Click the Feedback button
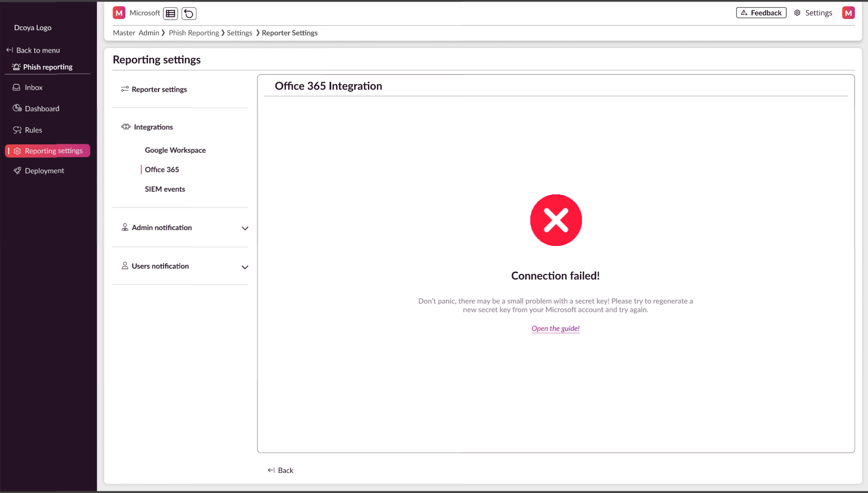The height and width of the screenshot is (493, 868). click(x=761, y=13)
